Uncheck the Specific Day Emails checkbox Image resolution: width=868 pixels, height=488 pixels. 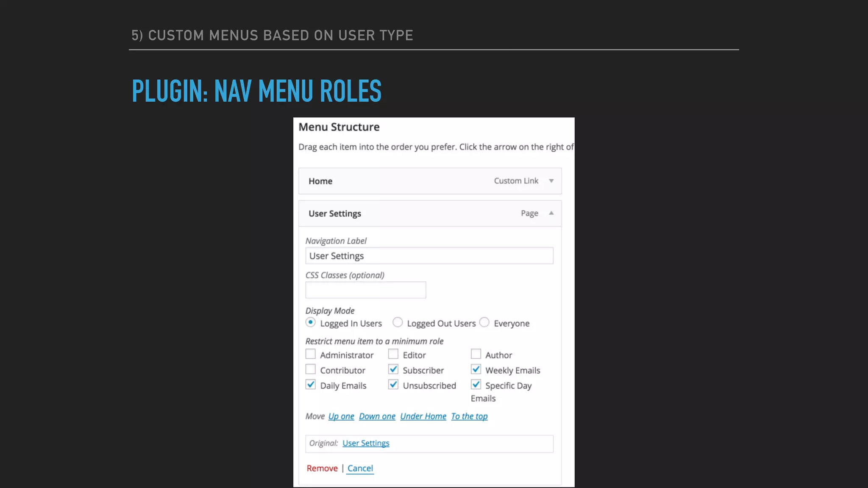[x=476, y=384]
